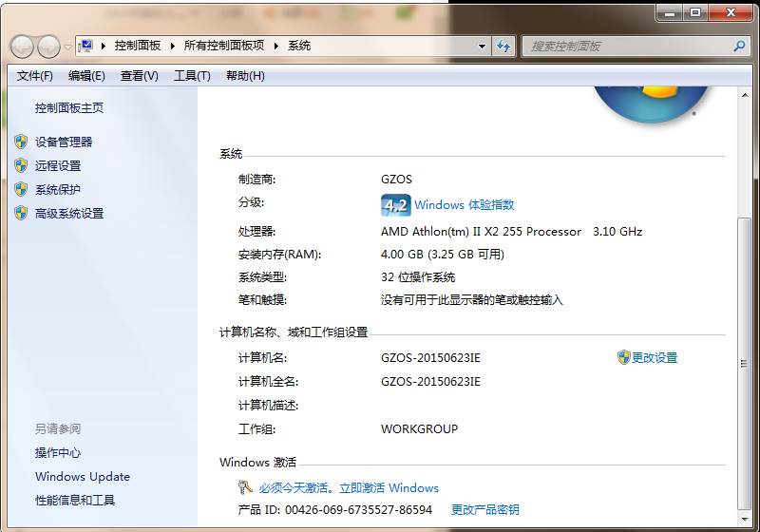Viewport: 760px width, 532px height.
Task: Click the Forward navigation arrow button
Action: click(x=48, y=47)
